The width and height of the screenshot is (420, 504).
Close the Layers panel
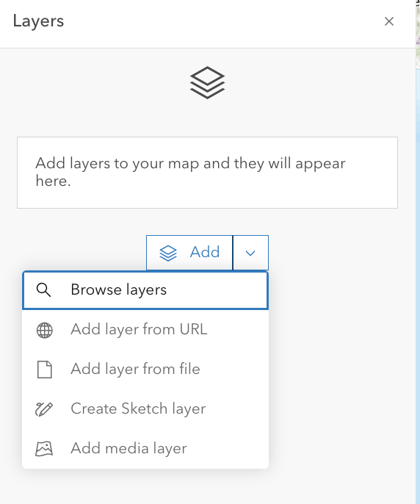tap(389, 21)
